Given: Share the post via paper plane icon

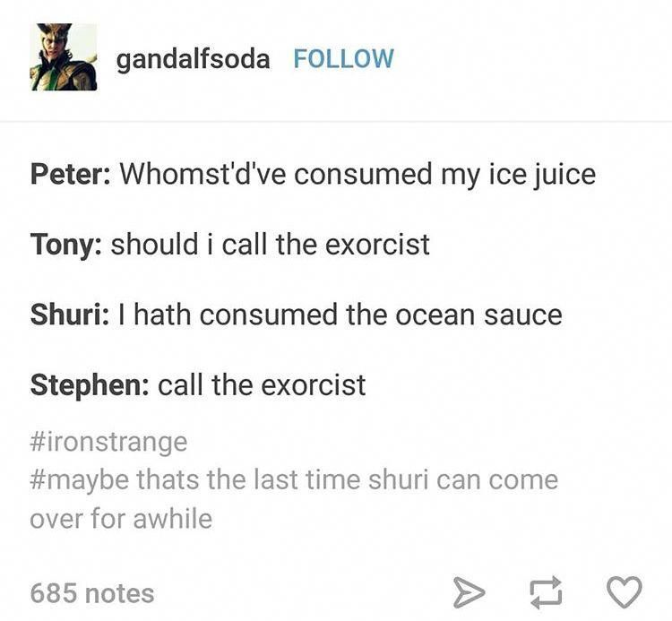Looking at the screenshot, I should pyautogui.click(x=469, y=592).
